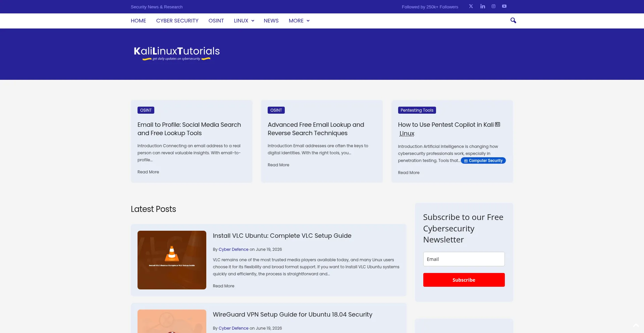Open 'WireGuard VPN Setup Guide' post title
This screenshot has width=644, height=333.
[292, 315]
